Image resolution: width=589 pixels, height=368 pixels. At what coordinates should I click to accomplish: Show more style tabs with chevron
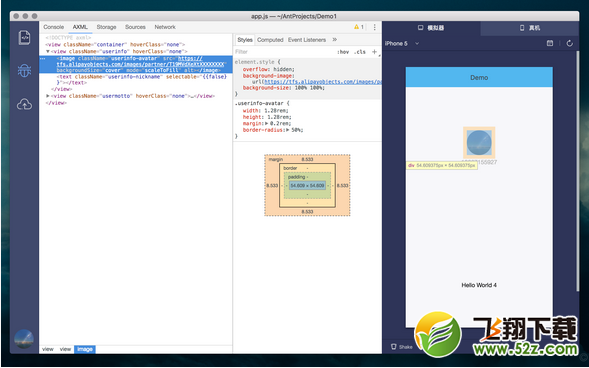(x=335, y=39)
